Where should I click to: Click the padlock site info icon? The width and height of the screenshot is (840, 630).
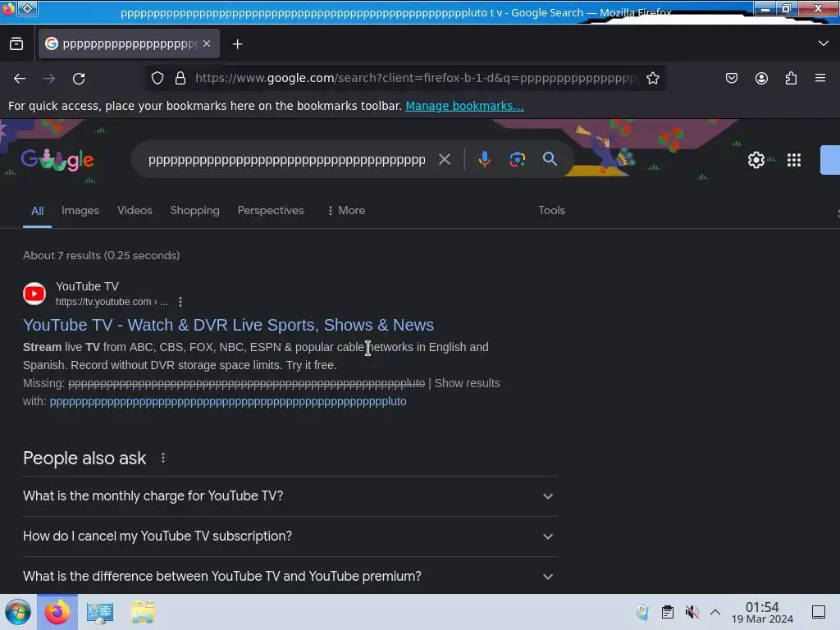180,78
